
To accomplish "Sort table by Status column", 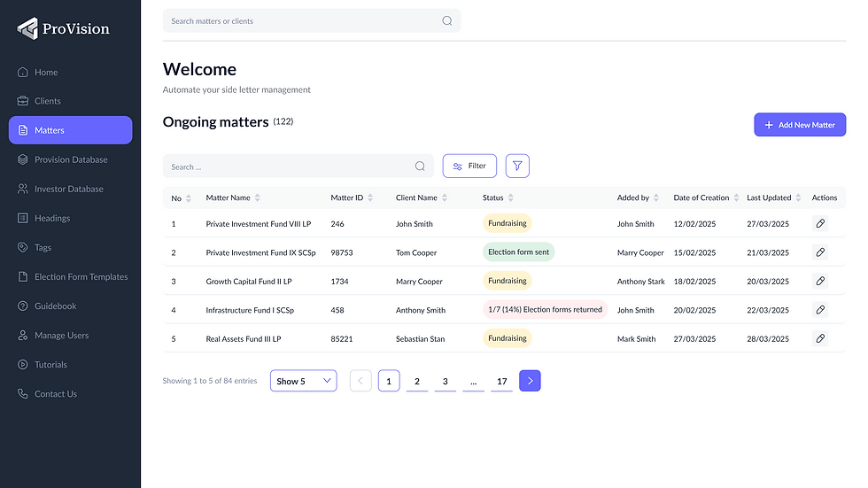I will click(x=510, y=198).
